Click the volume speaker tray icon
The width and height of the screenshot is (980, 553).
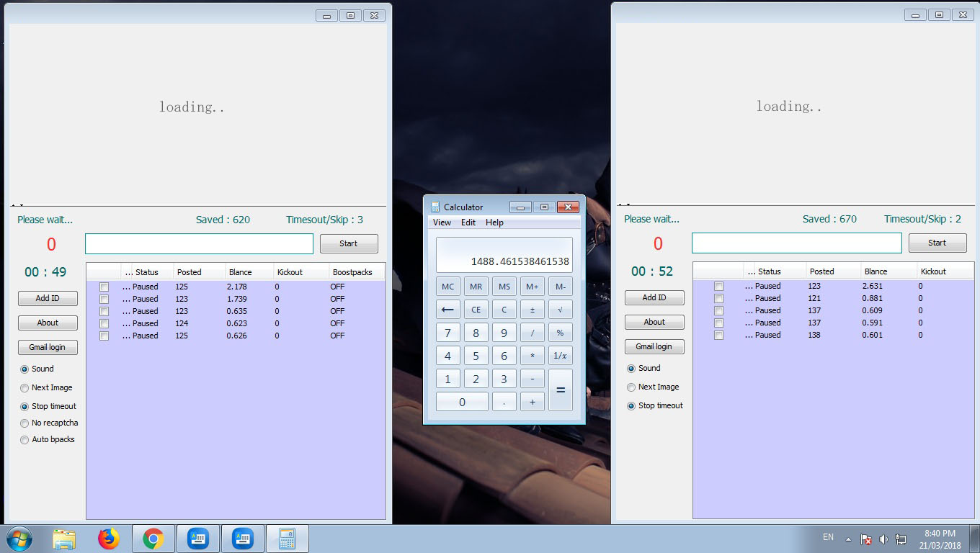tap(883, 539)
